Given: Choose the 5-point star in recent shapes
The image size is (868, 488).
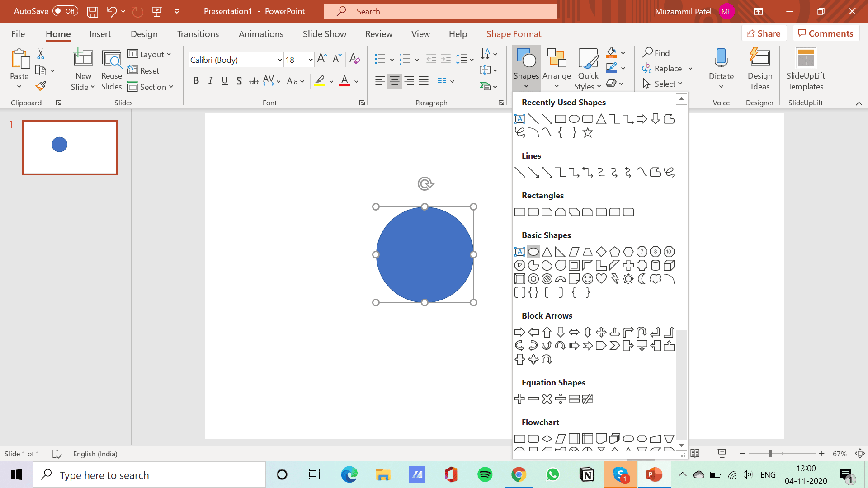Looking at the screenshot, I should click(x=588, y=132).
